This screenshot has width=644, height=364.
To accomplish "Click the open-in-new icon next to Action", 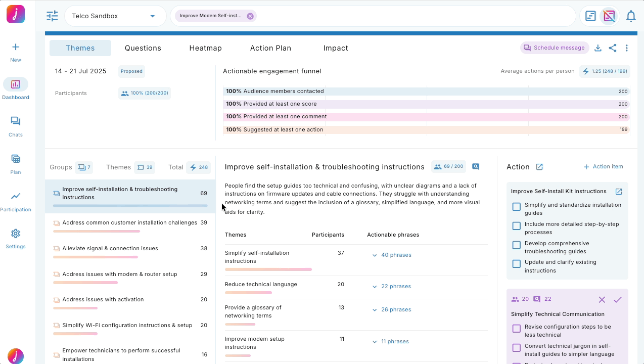I will pos(539,167).
